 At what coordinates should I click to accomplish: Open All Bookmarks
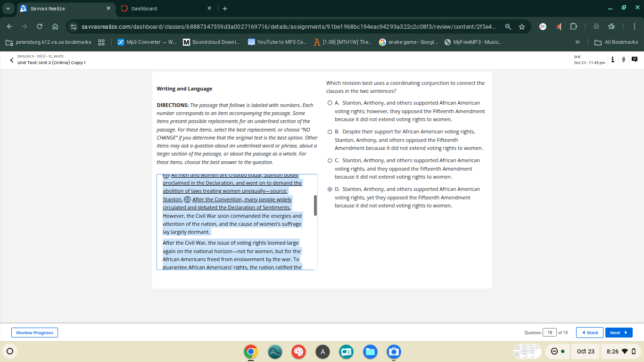pyautogui.click(x=616, y=41)
